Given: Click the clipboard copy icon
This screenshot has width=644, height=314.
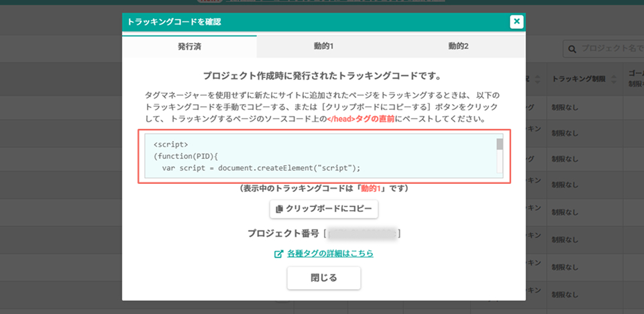Looking at the screenshot, I should click(x=279, y=209).
